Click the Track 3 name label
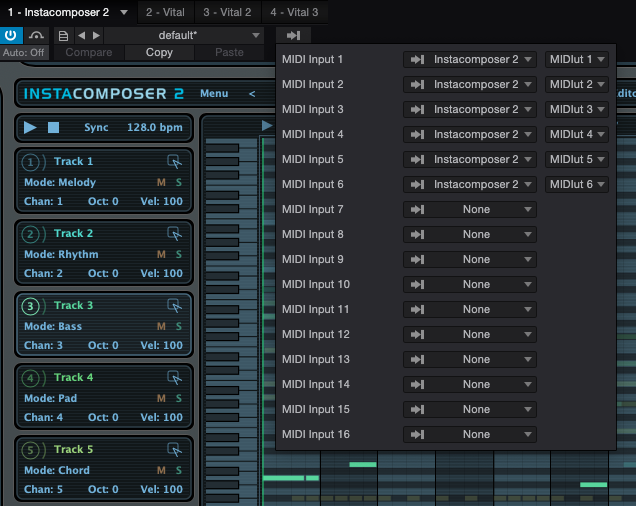The image size is (636, 506). [73, 305]
